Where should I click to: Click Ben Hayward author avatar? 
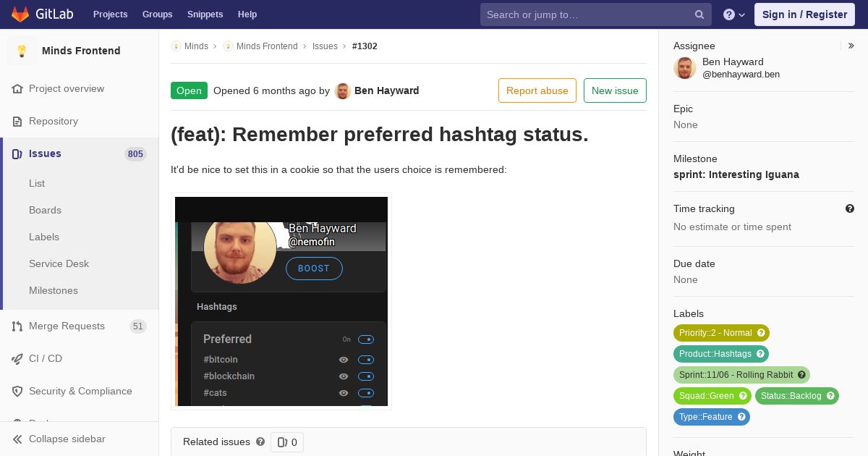343,90
